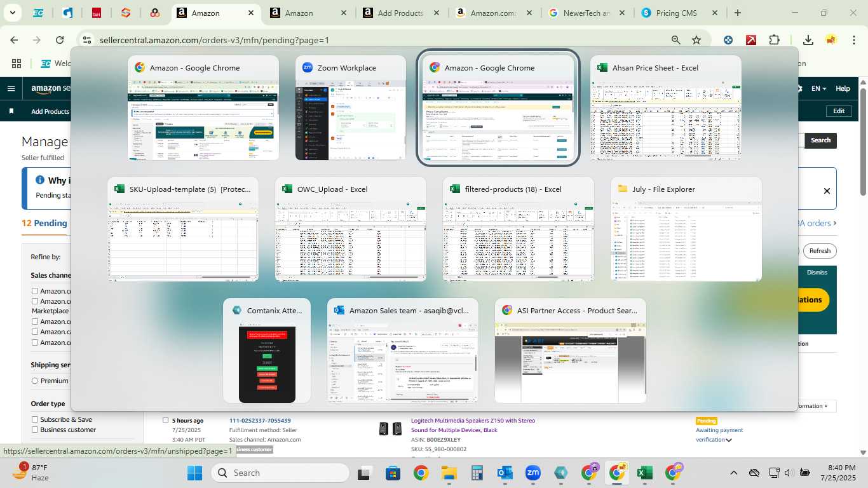This screenshot has height=488, width=868.
Task: Open the EN language dropdown
Action: (818, 89)
